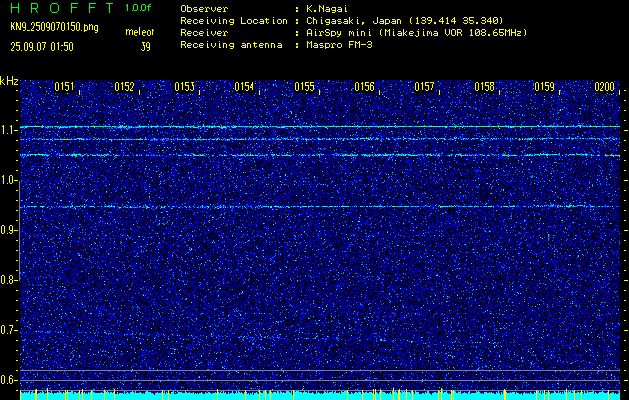Click the 0.8 frequency axis label
The height and width of the screenshot is (400, 629).
(x=8, y=280)
